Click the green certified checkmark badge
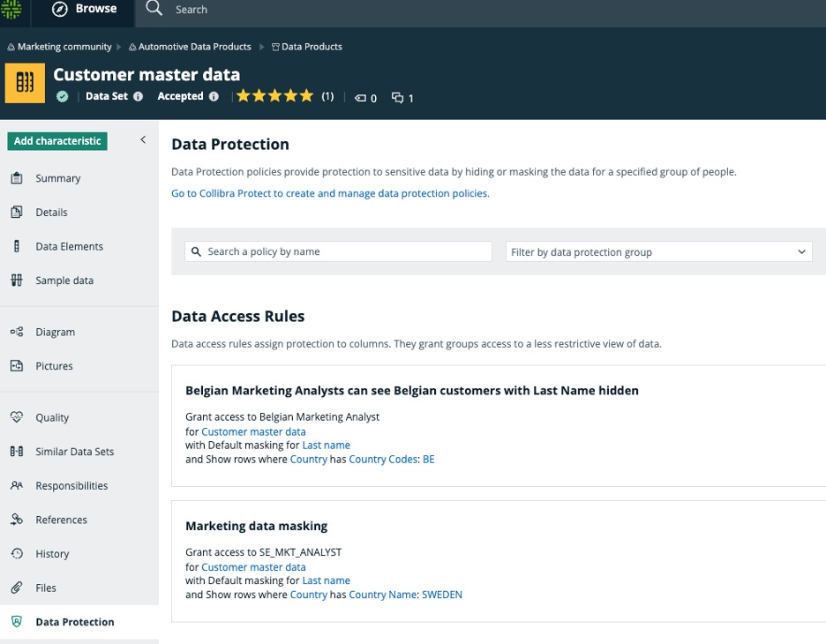826x644 pixels. 62,97
